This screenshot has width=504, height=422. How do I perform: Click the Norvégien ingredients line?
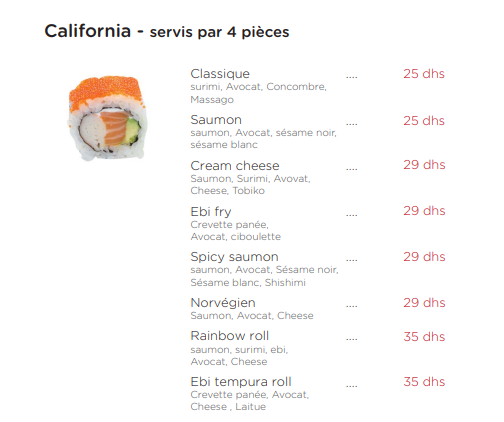click(252, 316)
